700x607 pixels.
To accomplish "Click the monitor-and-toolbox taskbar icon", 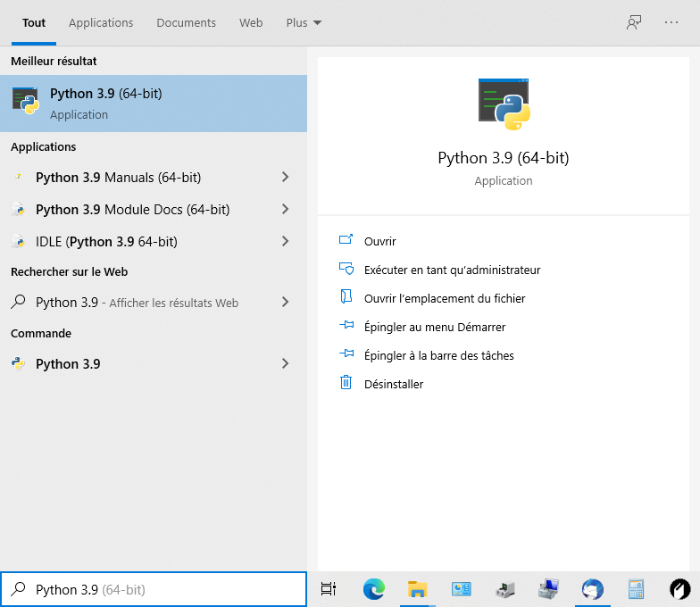I will 548,589.
